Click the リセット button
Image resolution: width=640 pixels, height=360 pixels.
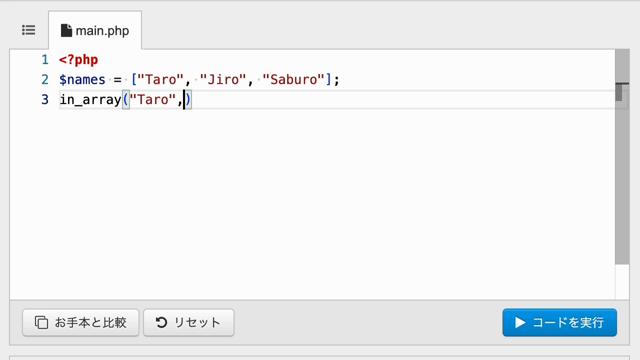[x=189, y=322]
